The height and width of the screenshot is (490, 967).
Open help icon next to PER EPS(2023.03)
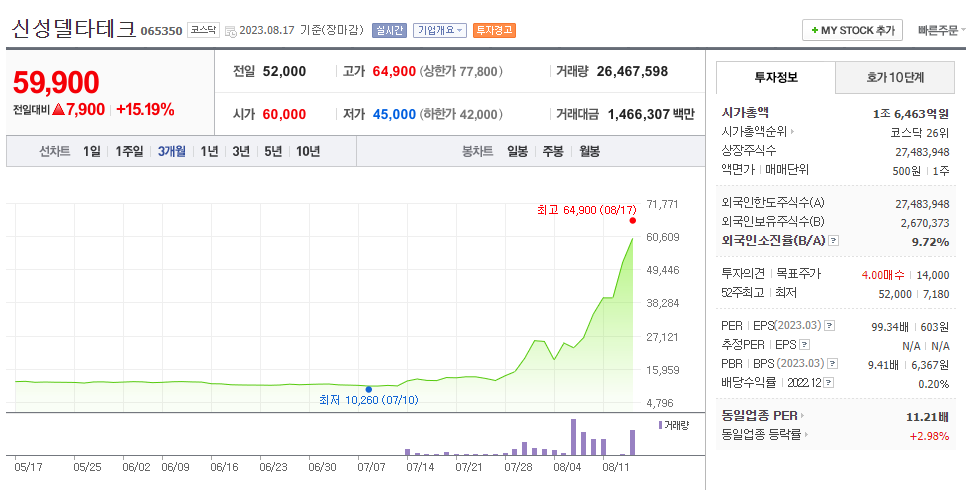(829, 326)
